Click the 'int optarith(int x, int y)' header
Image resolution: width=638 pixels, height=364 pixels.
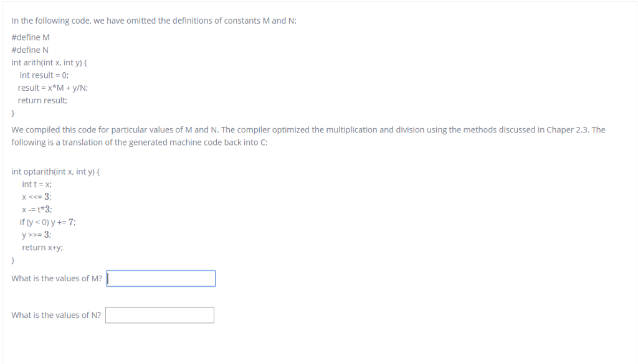click(54, 171)
